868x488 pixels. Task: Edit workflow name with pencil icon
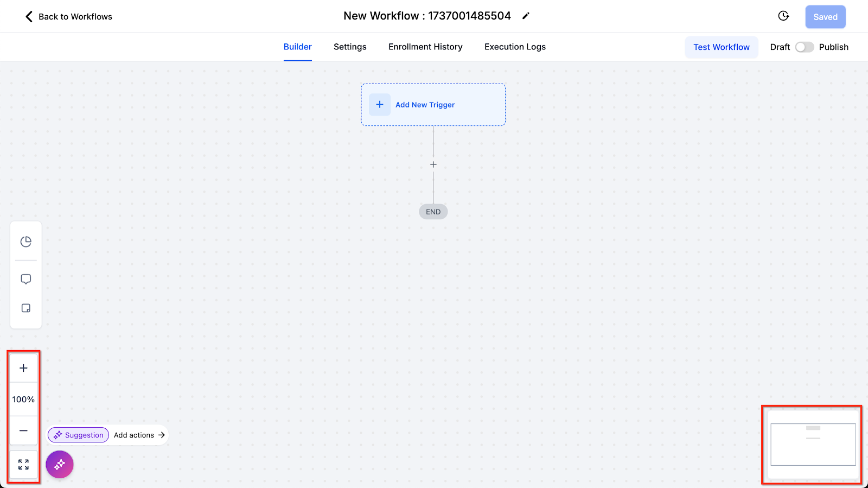point(526,16)
